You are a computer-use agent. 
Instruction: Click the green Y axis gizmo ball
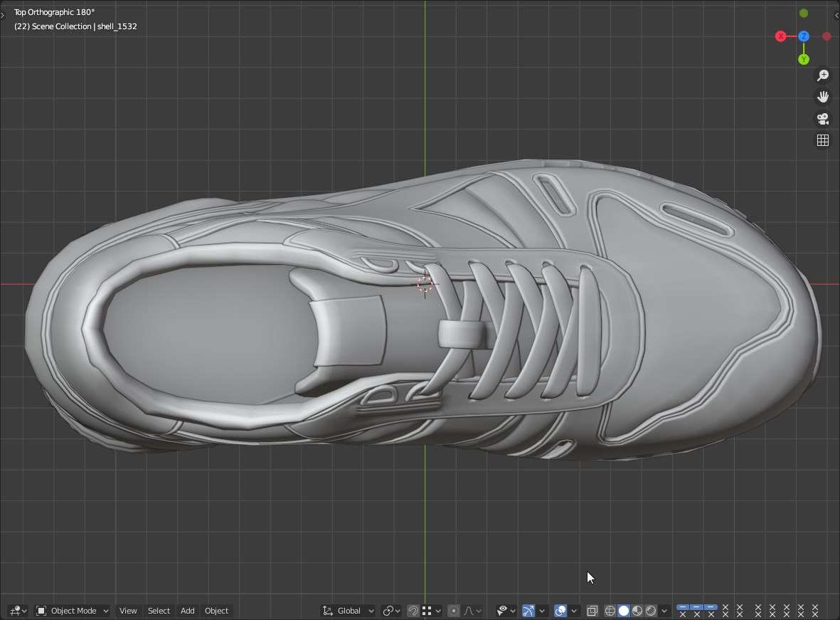click(x=804, y=60)
